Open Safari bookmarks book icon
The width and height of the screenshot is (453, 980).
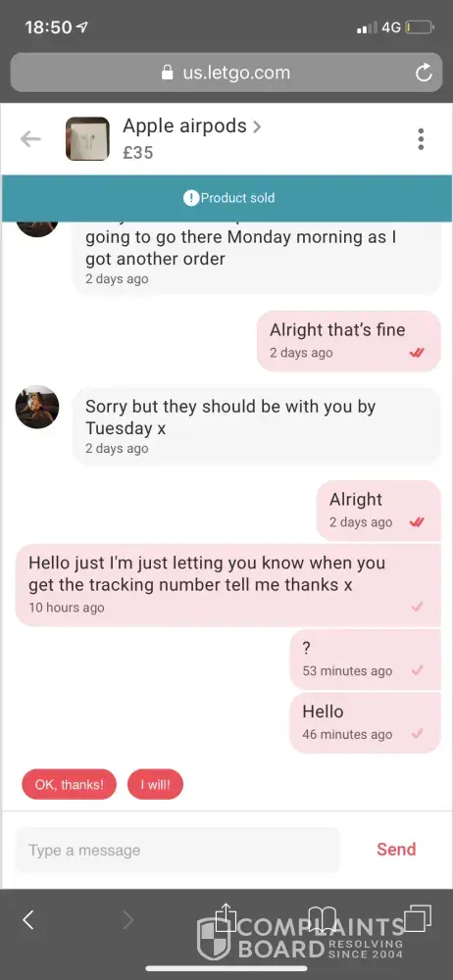click(x=323, y=920)
